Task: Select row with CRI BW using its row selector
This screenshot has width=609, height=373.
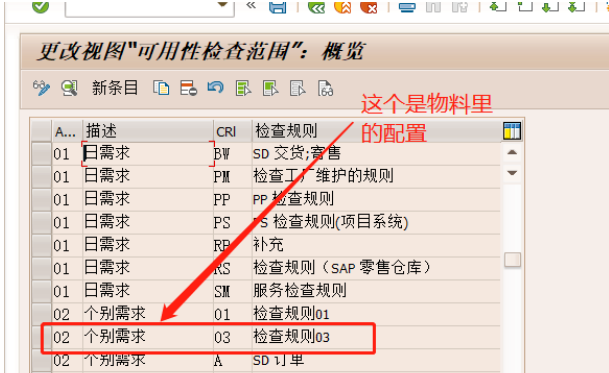Action: pos(41,154)
